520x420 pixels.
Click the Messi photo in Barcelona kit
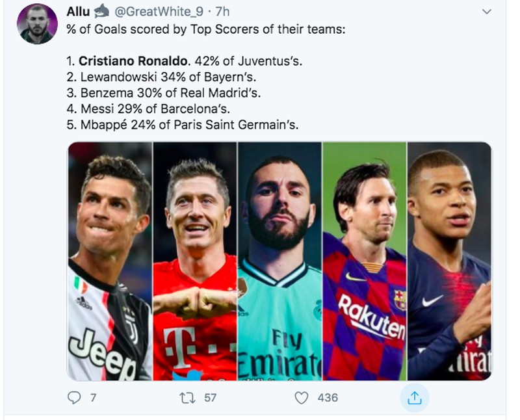[x=365, y=260]
